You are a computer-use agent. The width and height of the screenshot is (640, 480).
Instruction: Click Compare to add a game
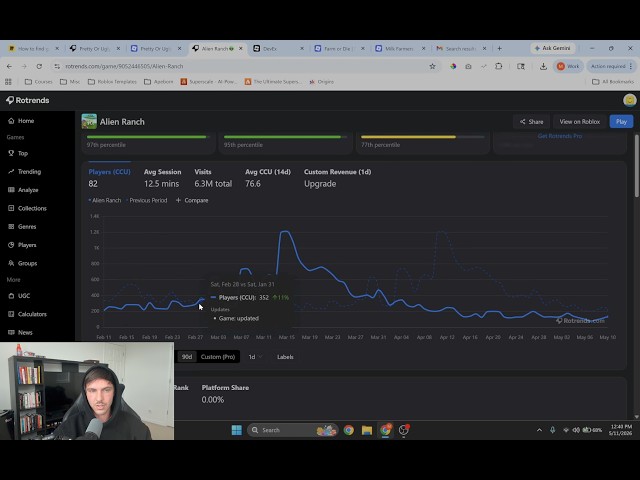[x=192, y=200]
